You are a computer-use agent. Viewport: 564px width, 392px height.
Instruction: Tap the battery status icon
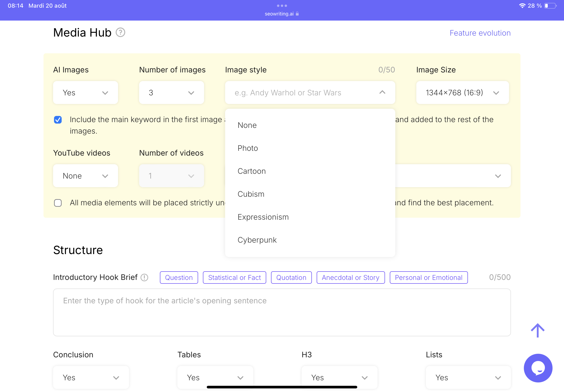coord(550,6)
